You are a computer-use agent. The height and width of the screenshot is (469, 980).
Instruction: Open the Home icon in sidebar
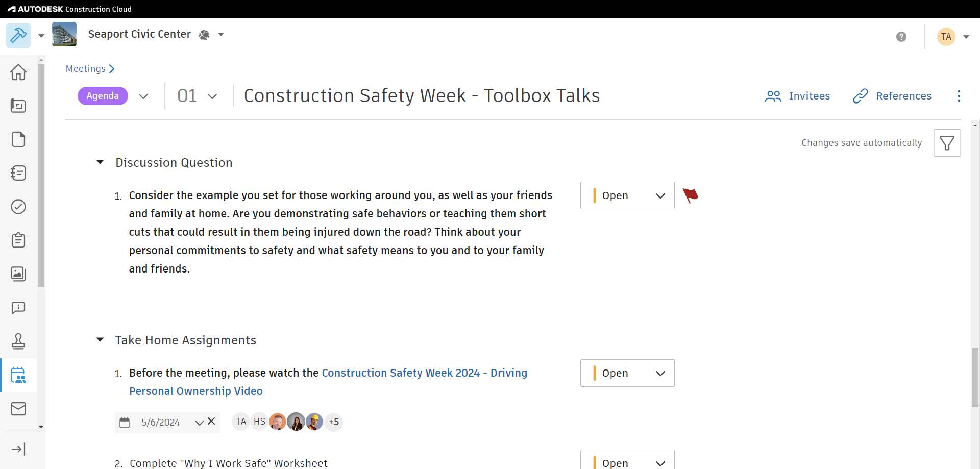point(18,72)
